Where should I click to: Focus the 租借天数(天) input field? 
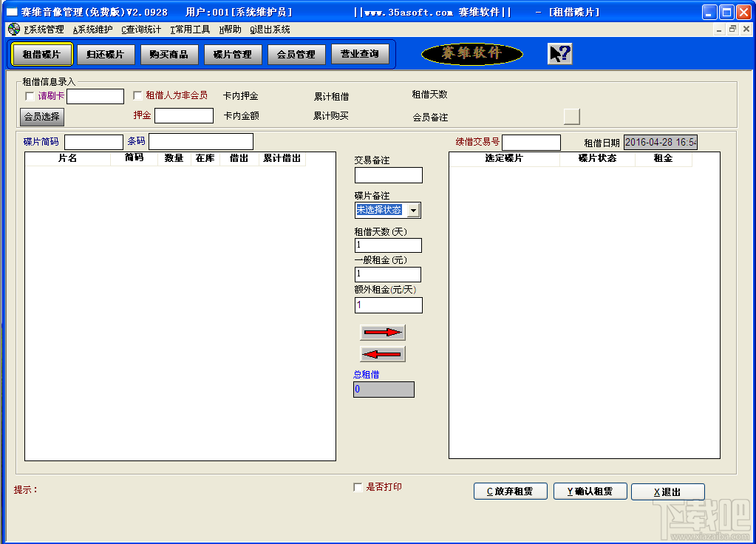[x=388, y=245]
